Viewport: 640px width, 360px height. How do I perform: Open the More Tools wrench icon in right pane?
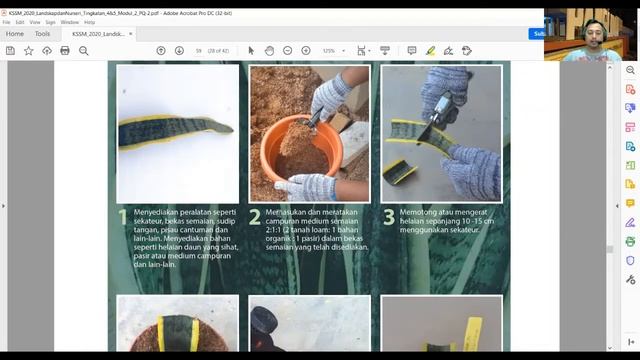pos(630,280)
